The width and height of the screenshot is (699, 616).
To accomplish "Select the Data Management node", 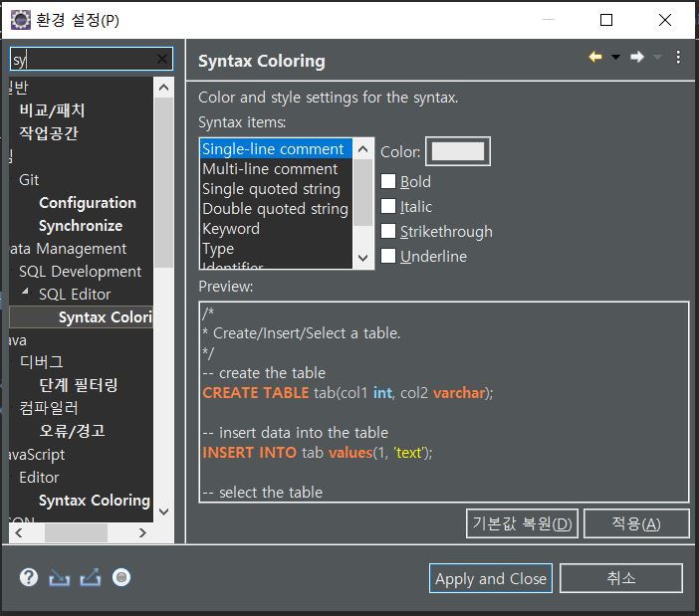I will 68,248.
